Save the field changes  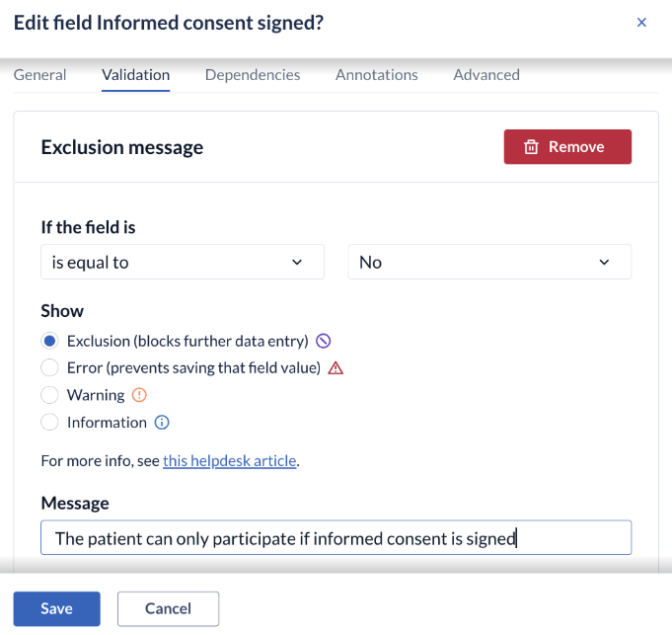(57, 608)
